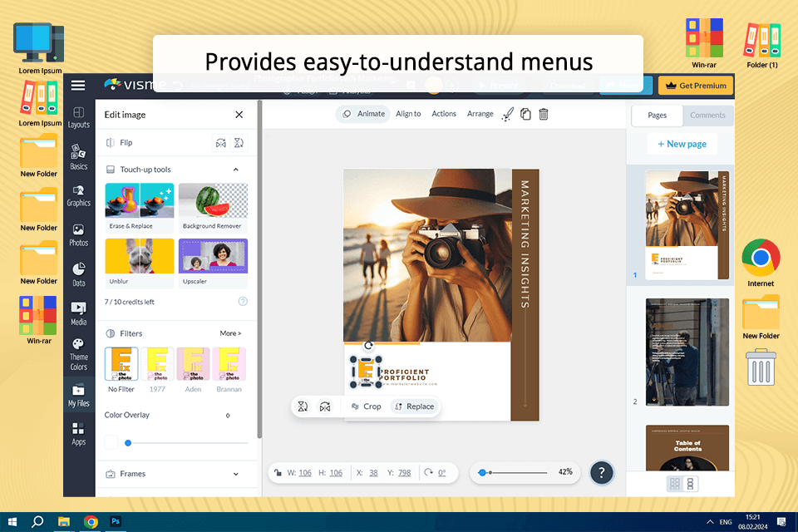Collapse the Touch-up tools section
798x532 pixels.
pyautogui.click(x=235, y=170)
